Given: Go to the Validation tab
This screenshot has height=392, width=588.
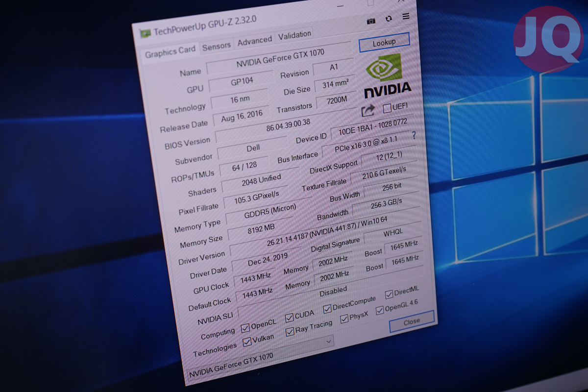Looking at the screenshot, I should point(294,35).
